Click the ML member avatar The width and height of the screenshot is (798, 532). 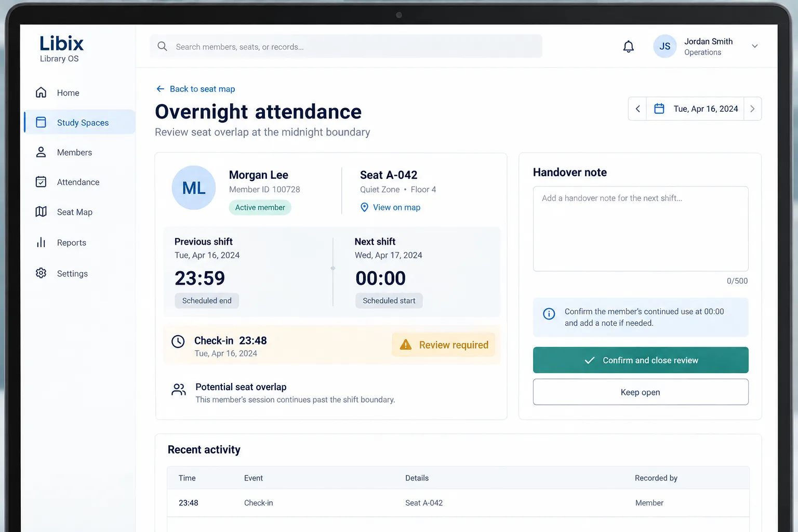click(x=194, y=188)
